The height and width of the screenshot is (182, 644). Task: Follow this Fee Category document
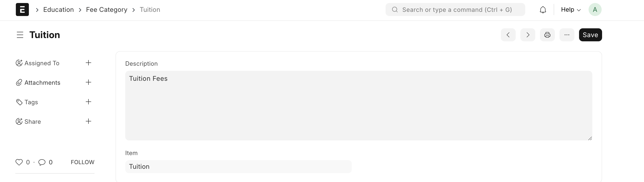pyautogui.click(x=82, y=162)
